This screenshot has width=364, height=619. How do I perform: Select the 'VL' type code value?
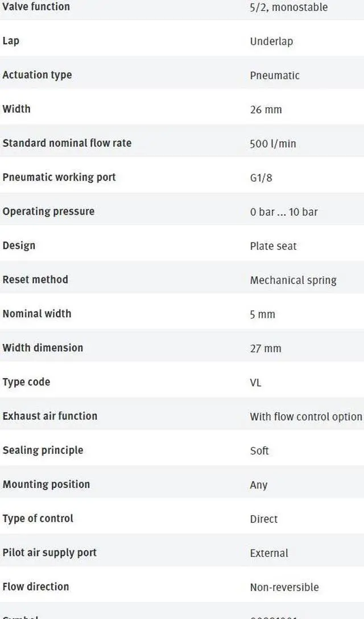(255, 383)
